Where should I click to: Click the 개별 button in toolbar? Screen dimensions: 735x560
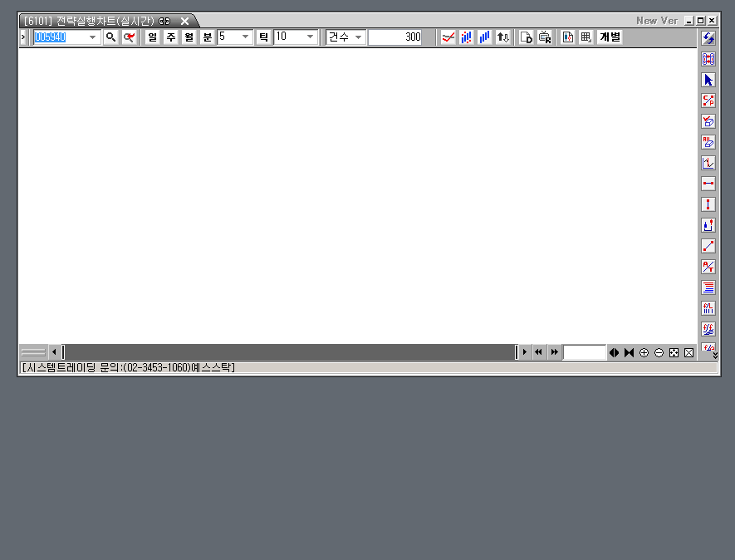point(610,37)
